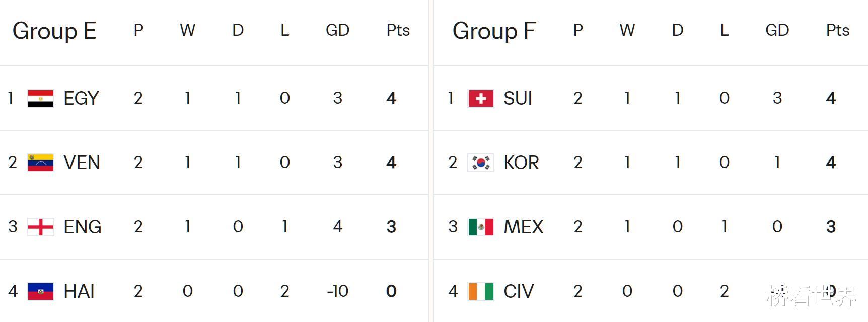Click the Switzerland flag icon

pyautogui.click(x=481, y=98)
